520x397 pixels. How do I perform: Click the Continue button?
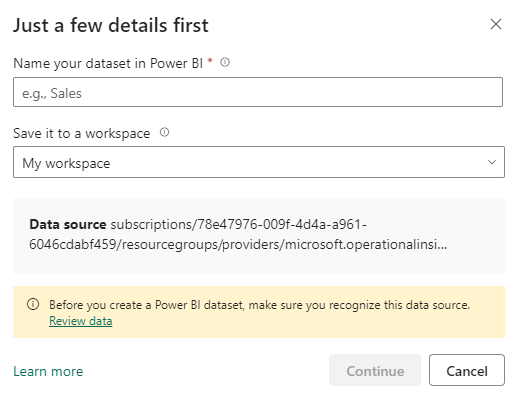click(x=375, y=370)
